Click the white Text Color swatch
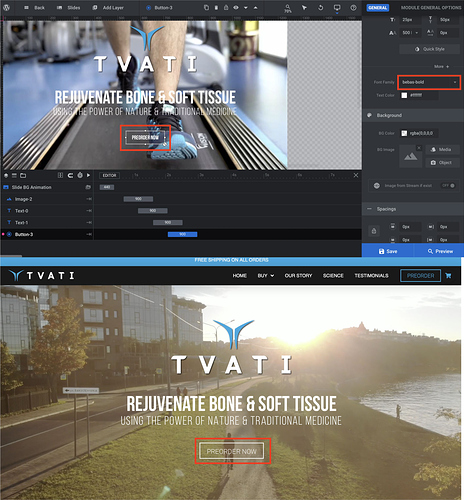This screenshot has height=500, width=464. point(404,95)
